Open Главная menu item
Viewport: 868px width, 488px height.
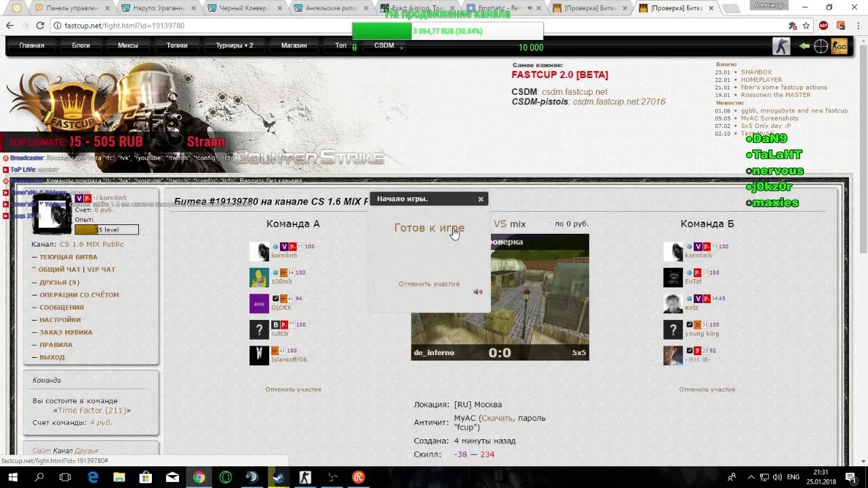(x=32, y=45)
